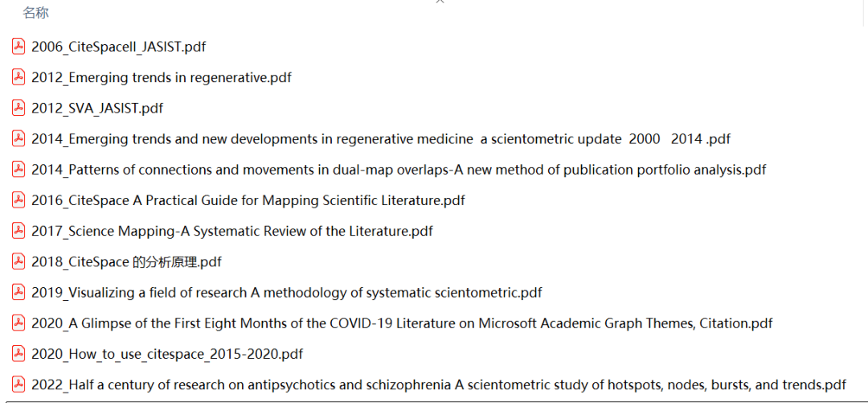The height and width of the screenshot is (403, 868).
Task: Select 2017_Science Mapping-A Systematic Review file name
Action: tap(231, 232)
